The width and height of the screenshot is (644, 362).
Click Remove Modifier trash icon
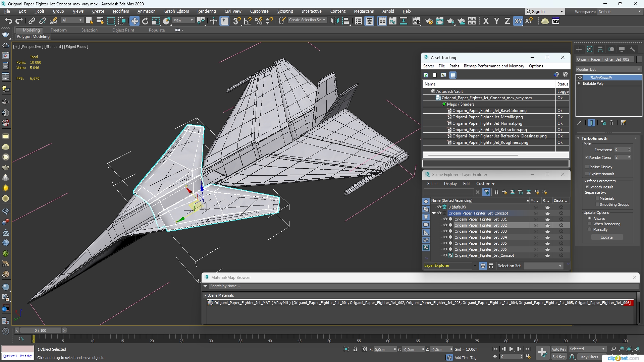[611, 123]
